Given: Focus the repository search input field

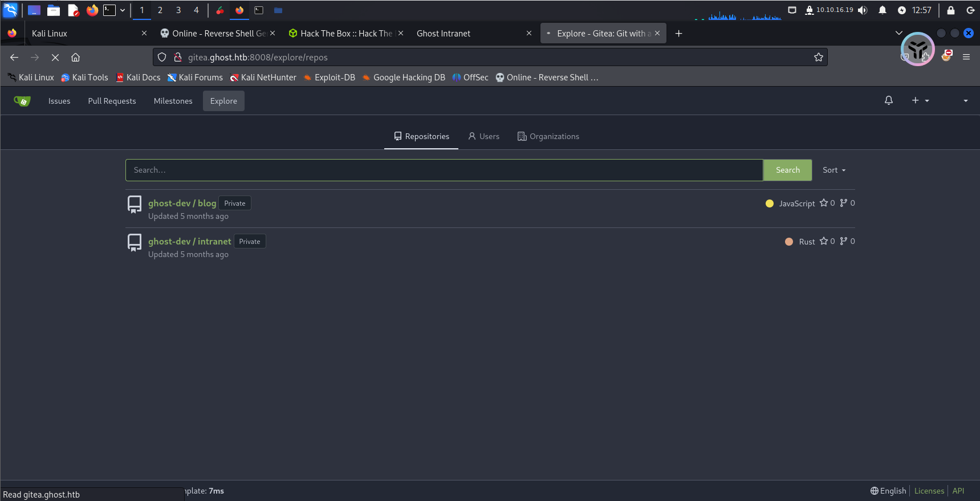Looking at the screenshot, I should pos(444,170).
